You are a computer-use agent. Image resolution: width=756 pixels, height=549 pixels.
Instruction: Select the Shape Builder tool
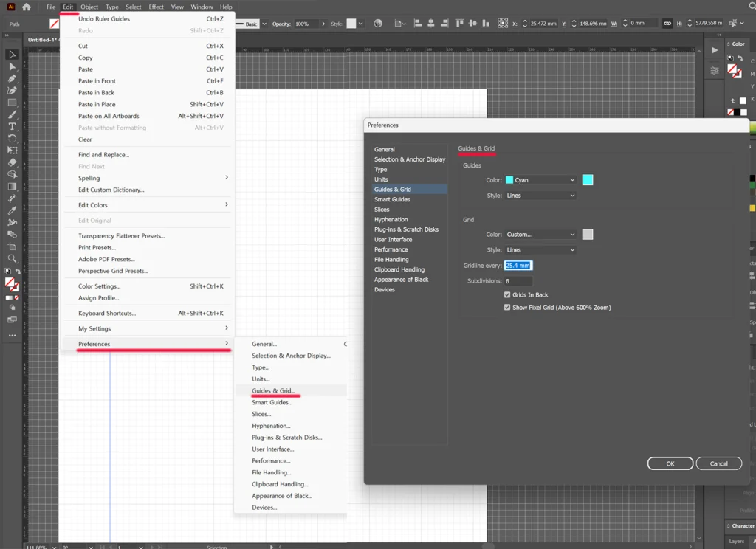point(12,174)
